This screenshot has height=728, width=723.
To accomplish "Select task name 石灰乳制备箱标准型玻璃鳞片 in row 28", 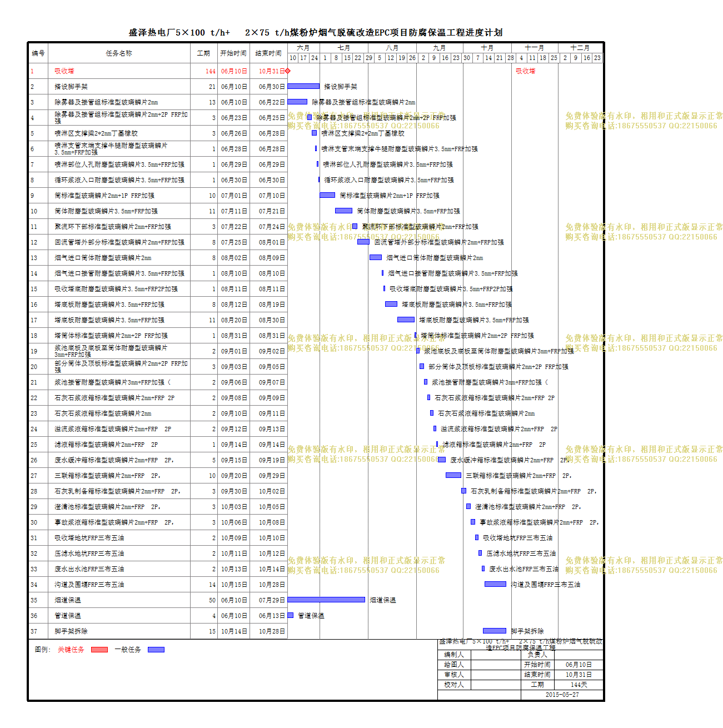I will 117,491.
